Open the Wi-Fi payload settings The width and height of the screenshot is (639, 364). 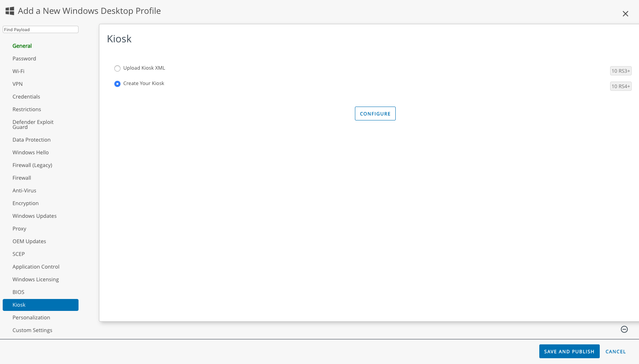click(x=18, y=71)
